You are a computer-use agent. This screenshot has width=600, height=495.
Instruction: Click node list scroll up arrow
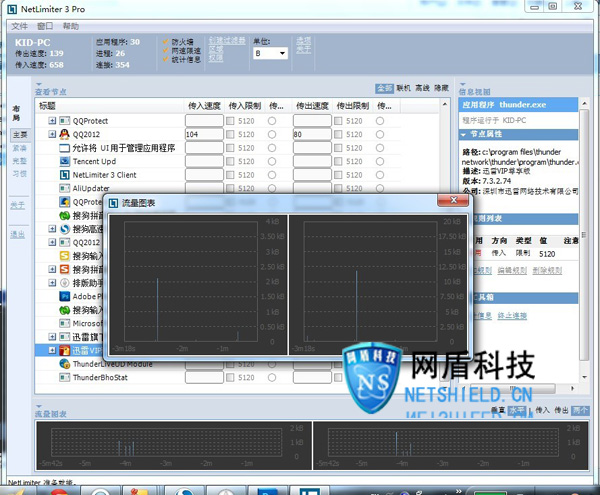[x=445, y=104]
